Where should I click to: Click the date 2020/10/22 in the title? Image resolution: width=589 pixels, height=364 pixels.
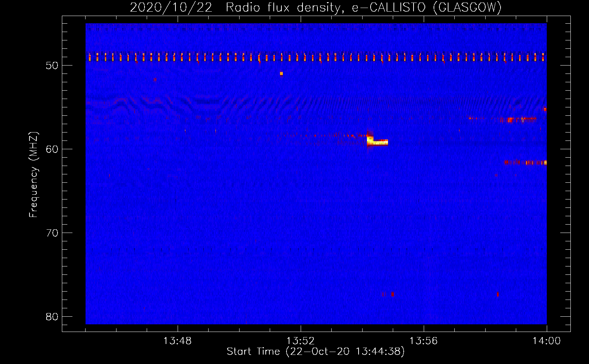(171, 7)
